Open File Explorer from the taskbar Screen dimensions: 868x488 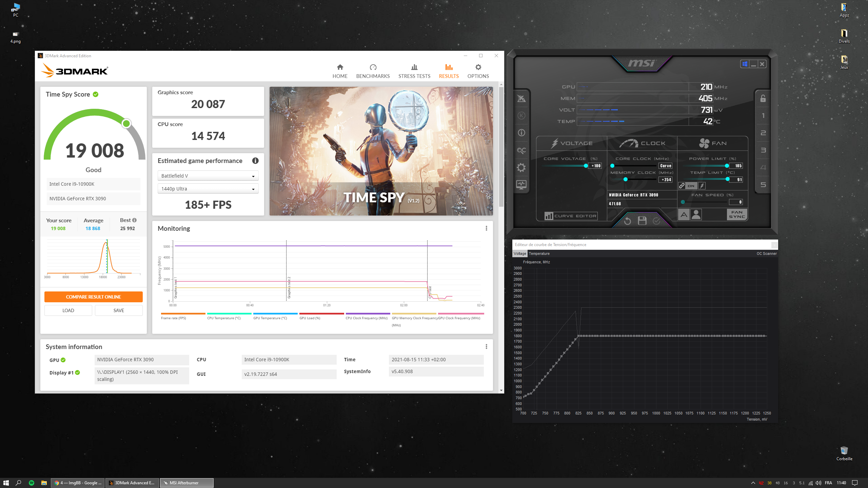44,483
